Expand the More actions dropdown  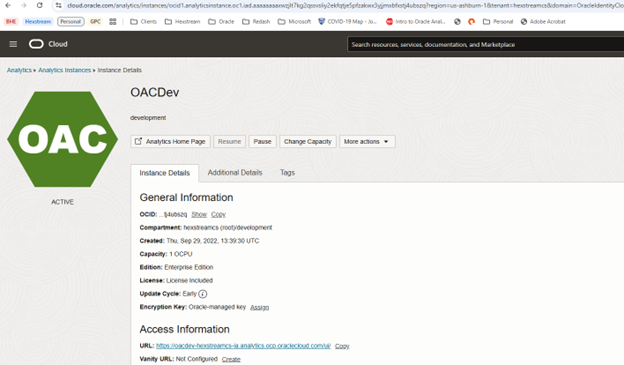click(367, 141)
